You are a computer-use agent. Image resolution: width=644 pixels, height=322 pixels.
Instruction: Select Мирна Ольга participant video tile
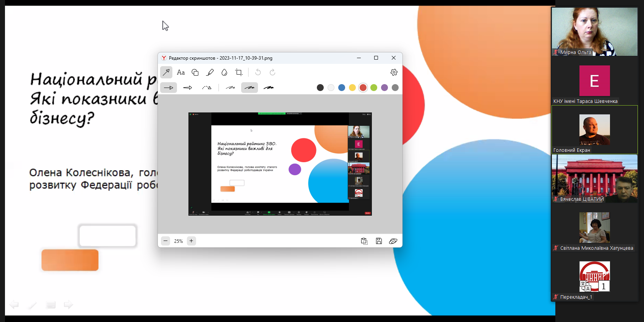point(595,32)
